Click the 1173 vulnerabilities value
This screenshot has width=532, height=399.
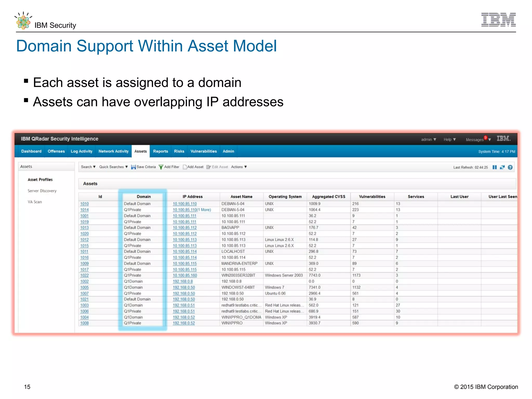coord(356,275)
